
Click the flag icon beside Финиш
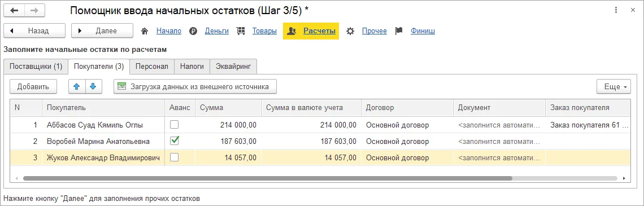point(399,31)
